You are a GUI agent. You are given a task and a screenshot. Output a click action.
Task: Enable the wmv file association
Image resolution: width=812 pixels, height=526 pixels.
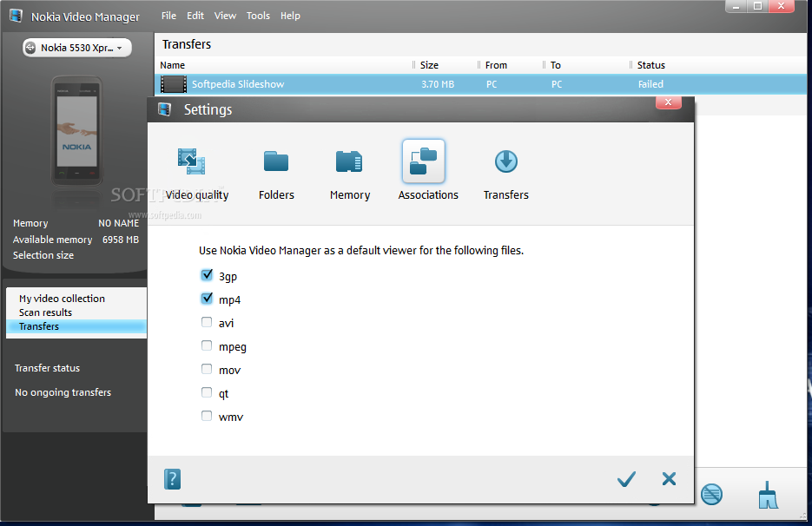pyautogui.click(x=207, y=416)
